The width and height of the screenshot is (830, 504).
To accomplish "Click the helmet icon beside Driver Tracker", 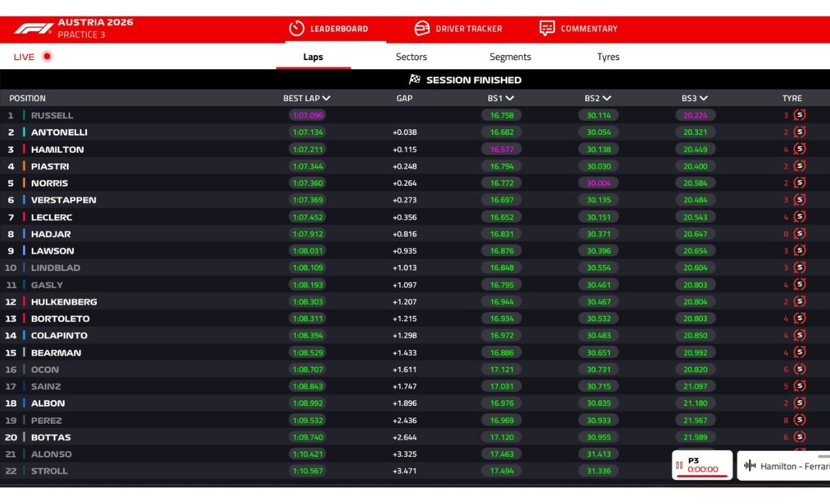I will click(x=422, y=28).
